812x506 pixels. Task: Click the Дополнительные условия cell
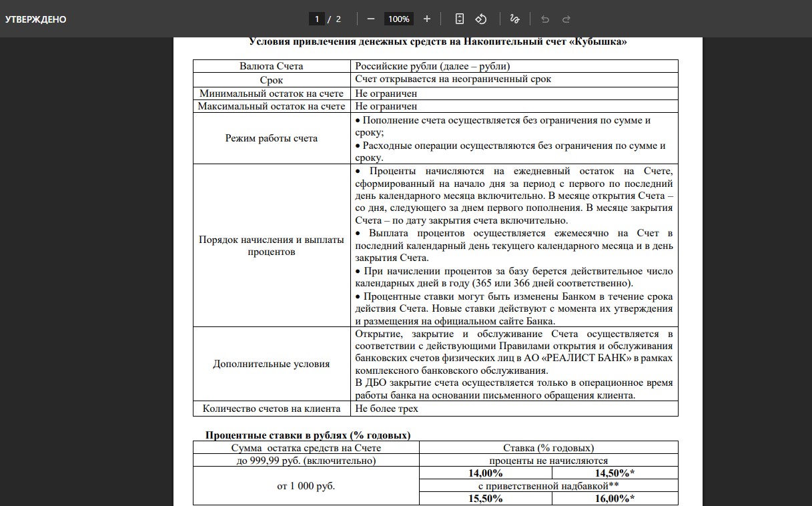pyautogui.click(x=271, y=364)
